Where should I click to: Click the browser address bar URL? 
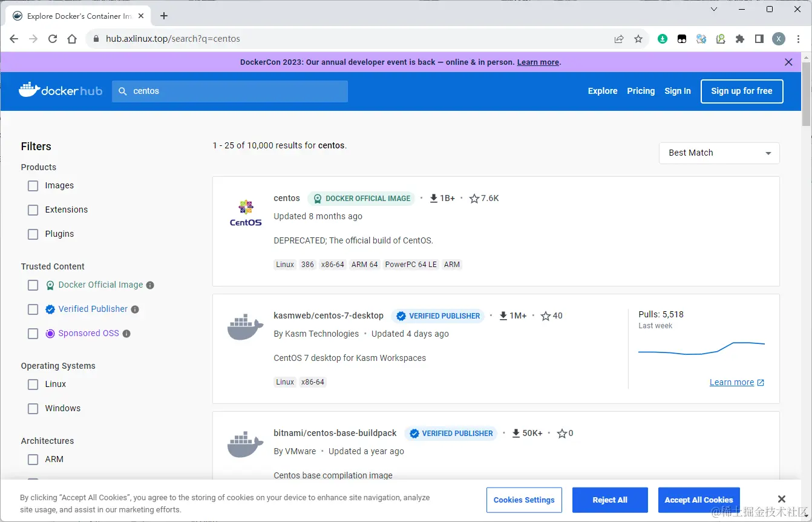click(173, 39)
